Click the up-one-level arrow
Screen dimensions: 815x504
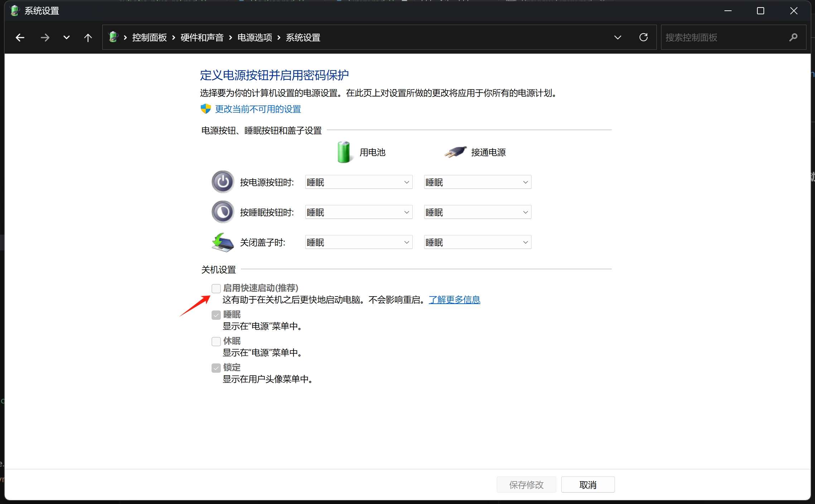88,38
